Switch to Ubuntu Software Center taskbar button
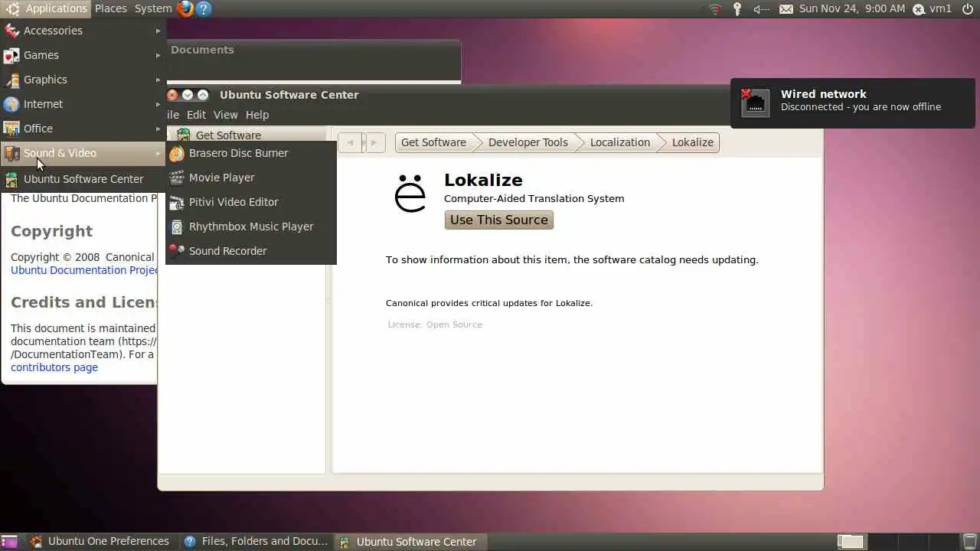 pos(410,541)
